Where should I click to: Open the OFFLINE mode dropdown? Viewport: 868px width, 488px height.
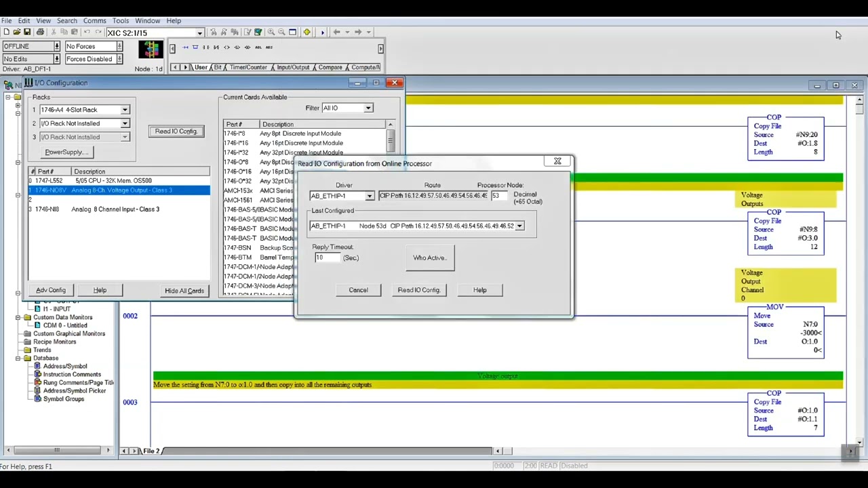pos(56,46)
